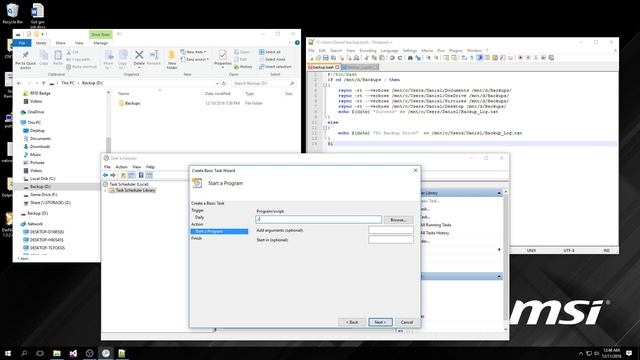Open the Notepad++ Language menu
Screen dimensions: 640x360
(x=389, y=51)
